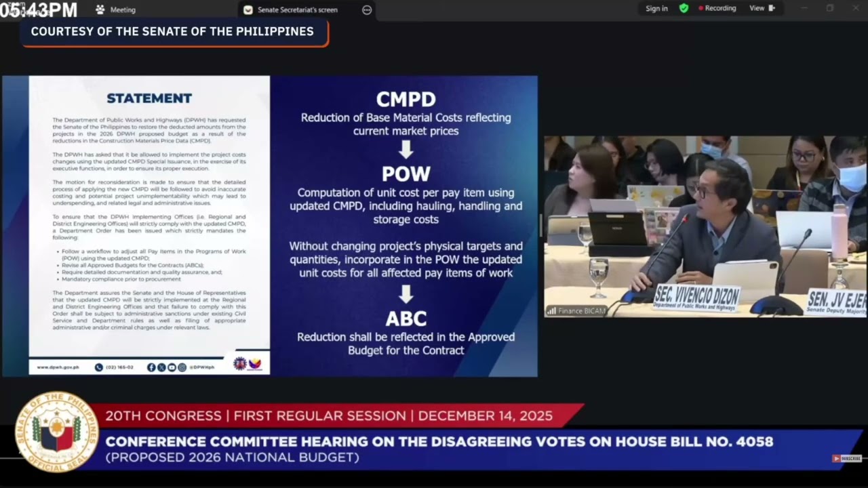
Task: Click the Finance BICAM video label
Action: click(x=580, y=310)
